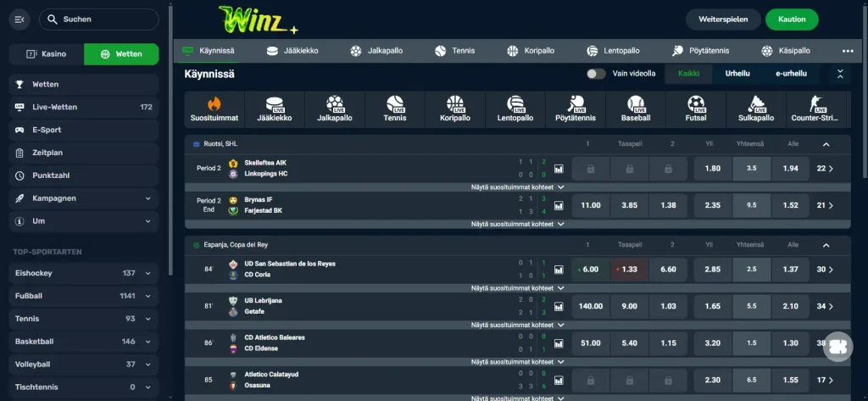Select the Urheilu filter
This screenshot has width=868, height=401.
click(737, 74)
